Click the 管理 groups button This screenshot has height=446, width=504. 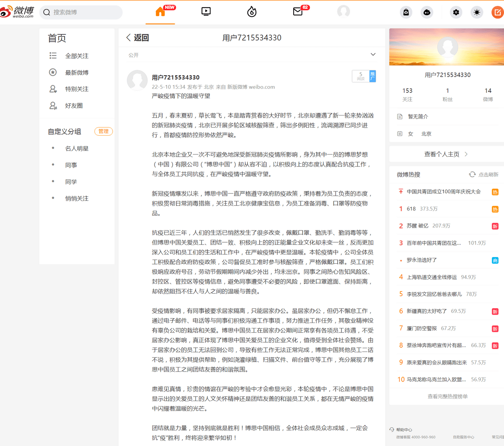[103, 131]
